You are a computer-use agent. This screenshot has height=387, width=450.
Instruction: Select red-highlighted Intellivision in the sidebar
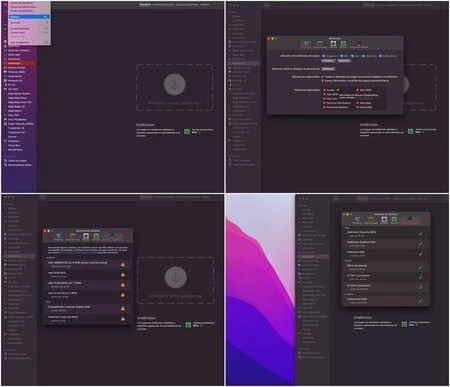[x=18, y=63]
